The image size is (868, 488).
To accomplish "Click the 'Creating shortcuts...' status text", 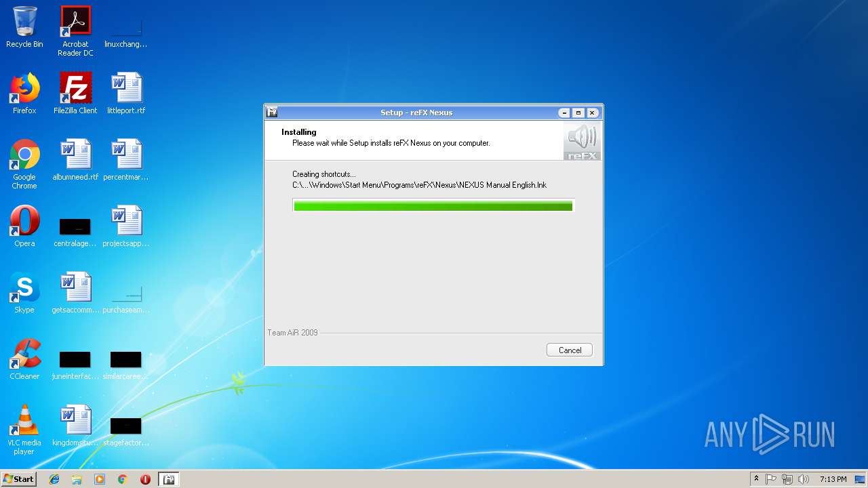I will pyautogui.click(x=323, y=174).
